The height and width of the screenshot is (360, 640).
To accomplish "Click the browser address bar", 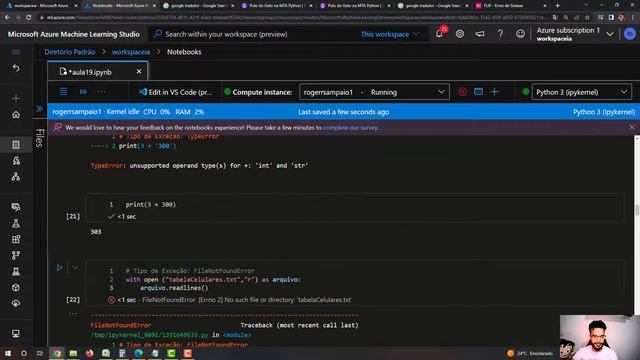I will pyautogui.click(x=293, y=18).
